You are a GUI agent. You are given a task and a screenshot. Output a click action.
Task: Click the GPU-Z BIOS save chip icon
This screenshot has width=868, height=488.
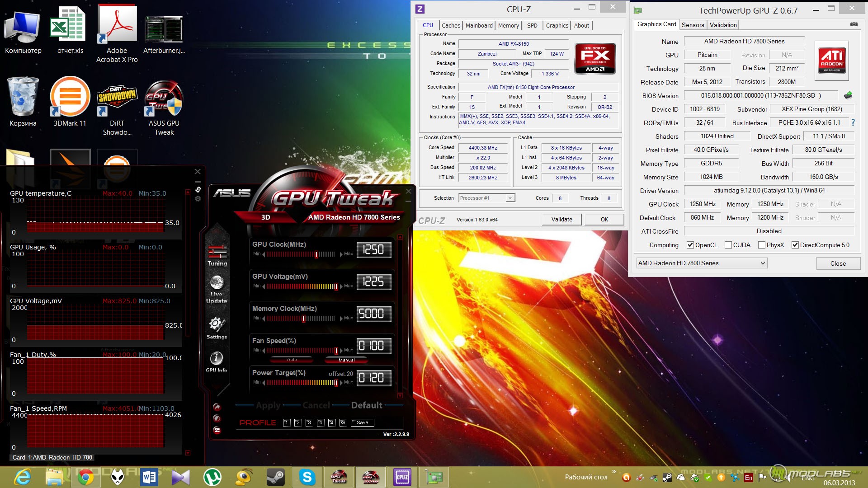coord(848,95)
